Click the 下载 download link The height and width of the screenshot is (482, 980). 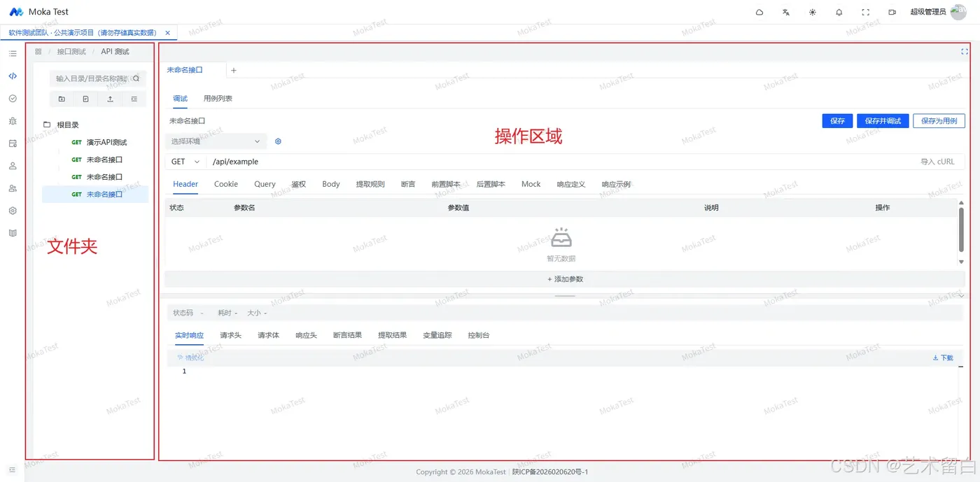tap(943, 357)
